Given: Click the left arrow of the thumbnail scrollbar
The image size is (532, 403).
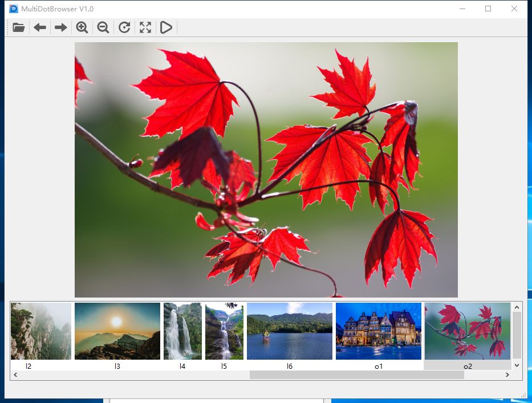Looking at the screenshot, I should tap(15, 375).
